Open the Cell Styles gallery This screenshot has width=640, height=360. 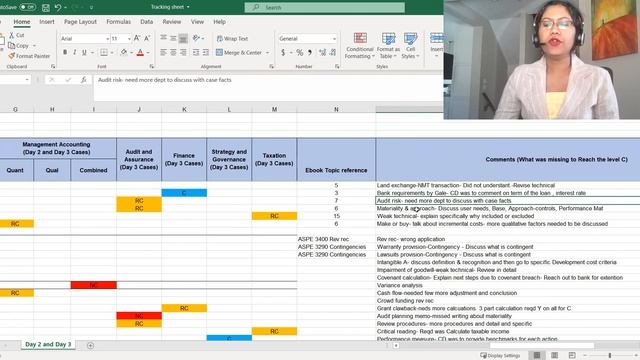tap(410, 46)
